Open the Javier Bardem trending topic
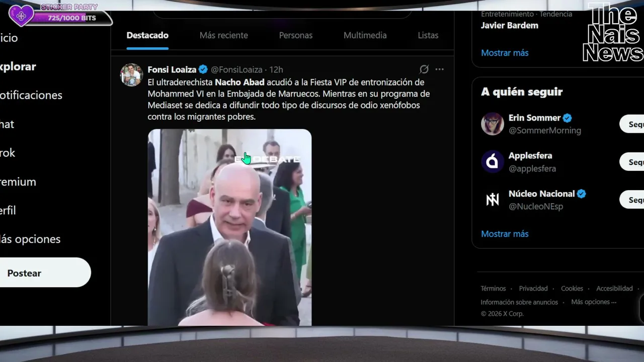This screenshot has width=644, height=362. pyautogui.click(x=510, y=25)
